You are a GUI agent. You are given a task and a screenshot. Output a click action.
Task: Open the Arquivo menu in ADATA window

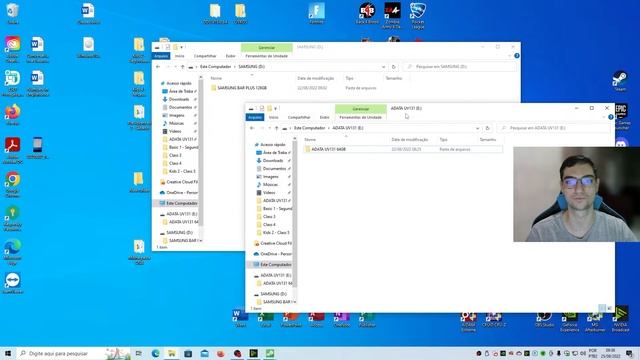pos(255,117)
